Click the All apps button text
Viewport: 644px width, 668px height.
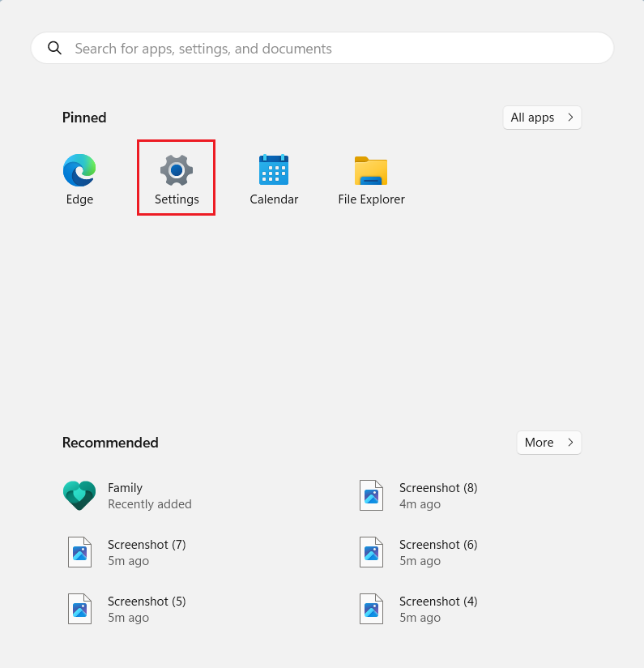tap(532, 118)
